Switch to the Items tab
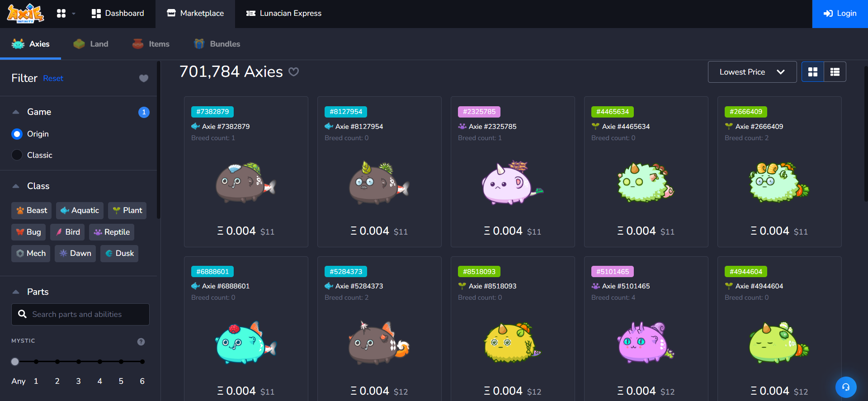 [151, 44]
